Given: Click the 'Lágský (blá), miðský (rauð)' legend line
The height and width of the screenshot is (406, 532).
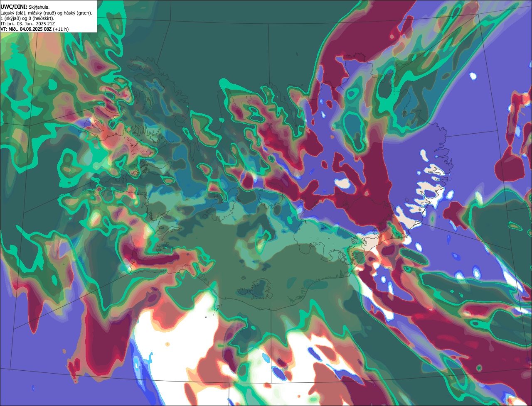Looking at the screenshot, I should pyautogui.click(x=47, y=13).
